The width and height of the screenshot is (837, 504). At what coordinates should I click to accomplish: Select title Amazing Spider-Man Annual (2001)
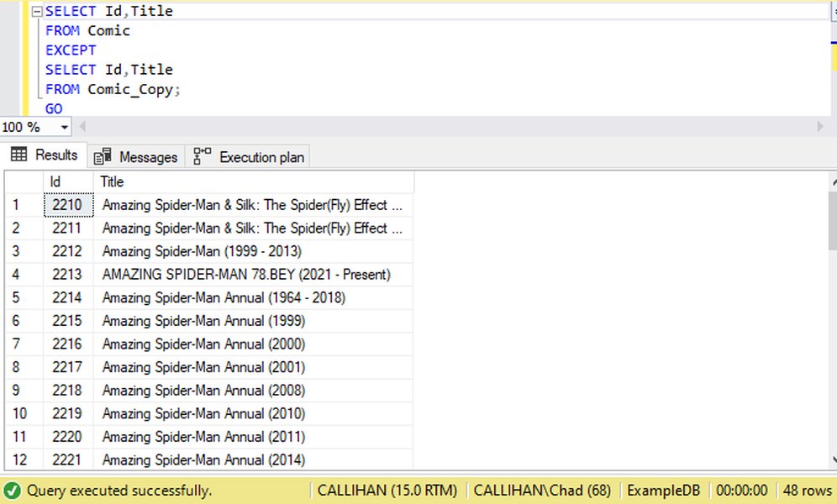[253, 367]
